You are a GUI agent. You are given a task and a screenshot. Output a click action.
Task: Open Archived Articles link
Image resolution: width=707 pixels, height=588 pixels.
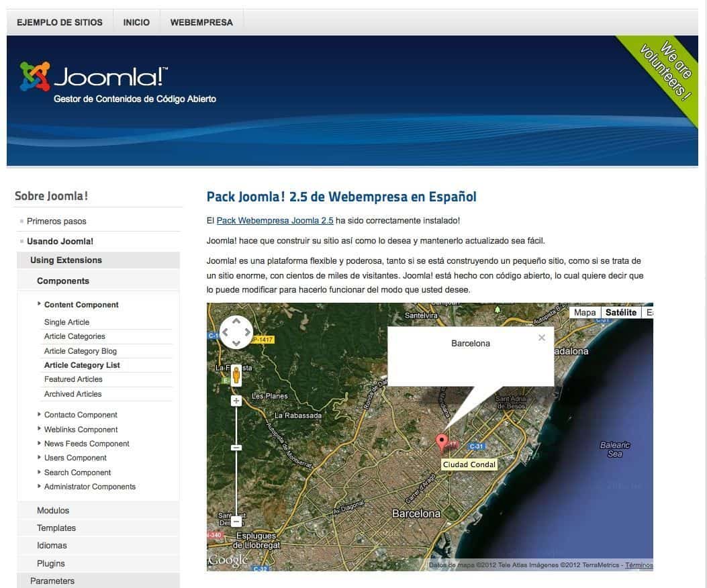tap(73, 393)
